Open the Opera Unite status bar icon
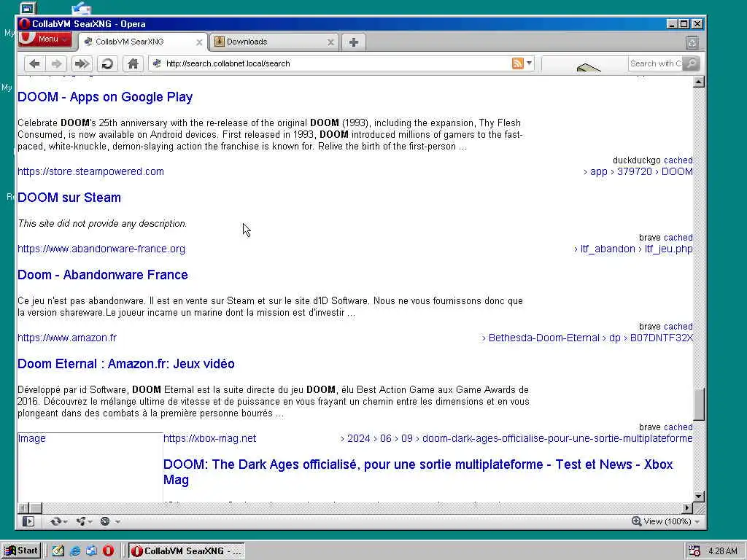Image resolution: width=747 pixels, height=560 pixels. pos(85,521)
